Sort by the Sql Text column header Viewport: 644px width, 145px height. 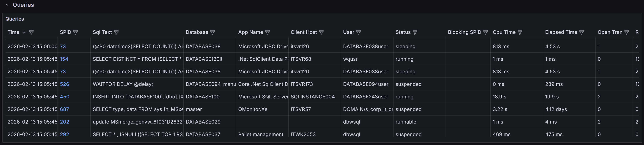(x=102, y=32)
